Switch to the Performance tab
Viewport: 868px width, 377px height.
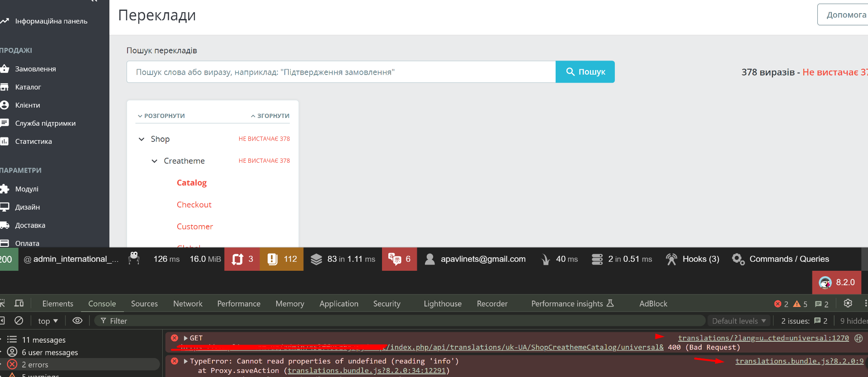pos(239,304)
